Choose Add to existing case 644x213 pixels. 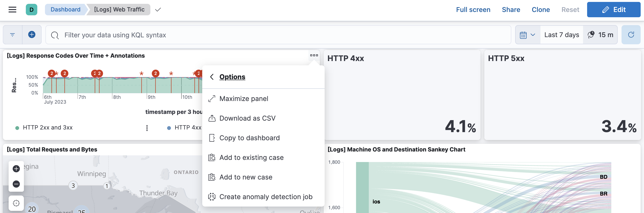pos(263,157)
